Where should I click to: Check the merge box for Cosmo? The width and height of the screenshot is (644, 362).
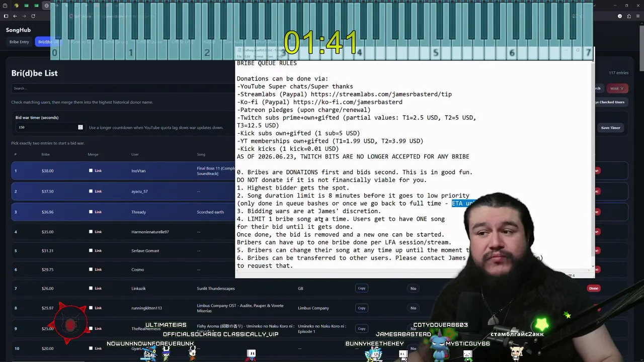[91, 269]
